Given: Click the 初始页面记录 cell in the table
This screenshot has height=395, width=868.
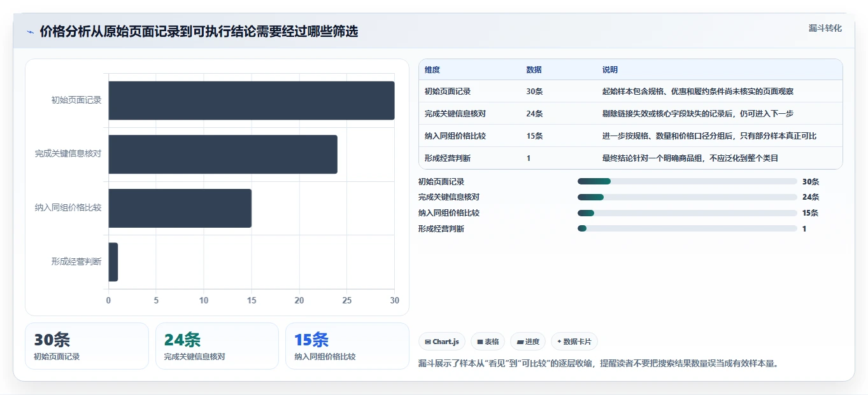Looking at the screenshot, I should click(448, 92).
